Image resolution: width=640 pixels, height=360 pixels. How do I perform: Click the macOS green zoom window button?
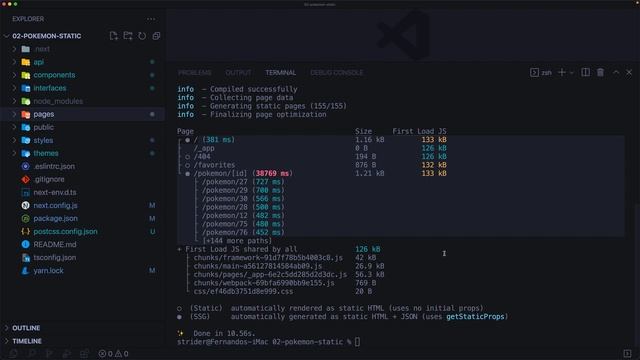pyautogui.click(x=16, y=4)
